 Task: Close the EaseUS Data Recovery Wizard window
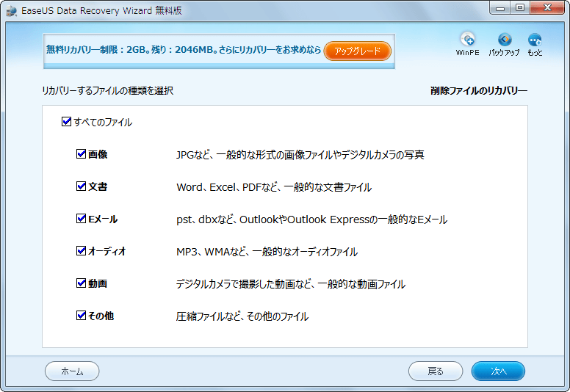pyautogui.click(x=547, y=8)
